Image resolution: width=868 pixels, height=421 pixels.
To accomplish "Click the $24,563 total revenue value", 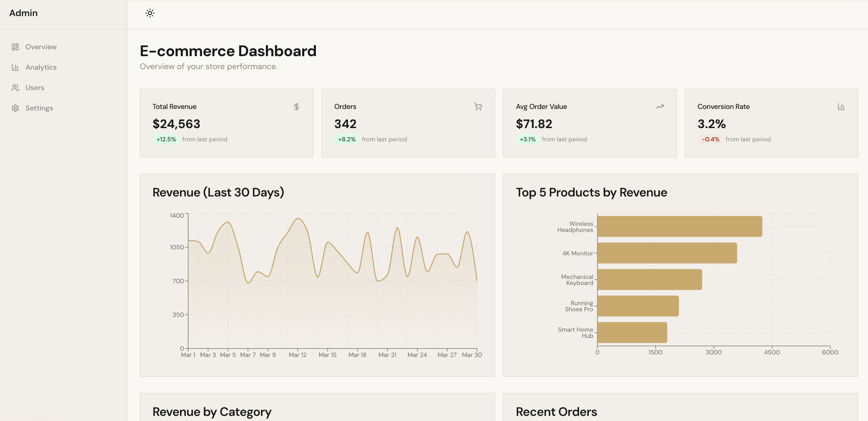I will [176, 124].
